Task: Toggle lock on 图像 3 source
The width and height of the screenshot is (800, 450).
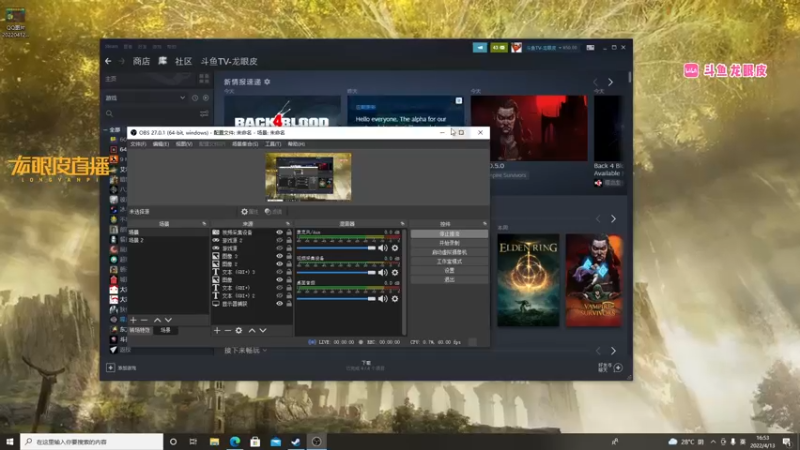Action: pos(289,256)
